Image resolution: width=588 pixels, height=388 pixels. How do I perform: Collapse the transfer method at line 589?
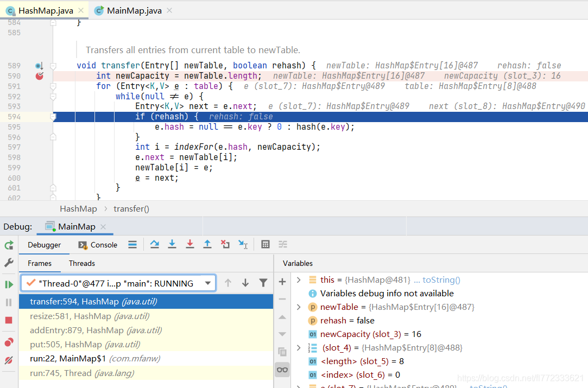tap(53, 66)
